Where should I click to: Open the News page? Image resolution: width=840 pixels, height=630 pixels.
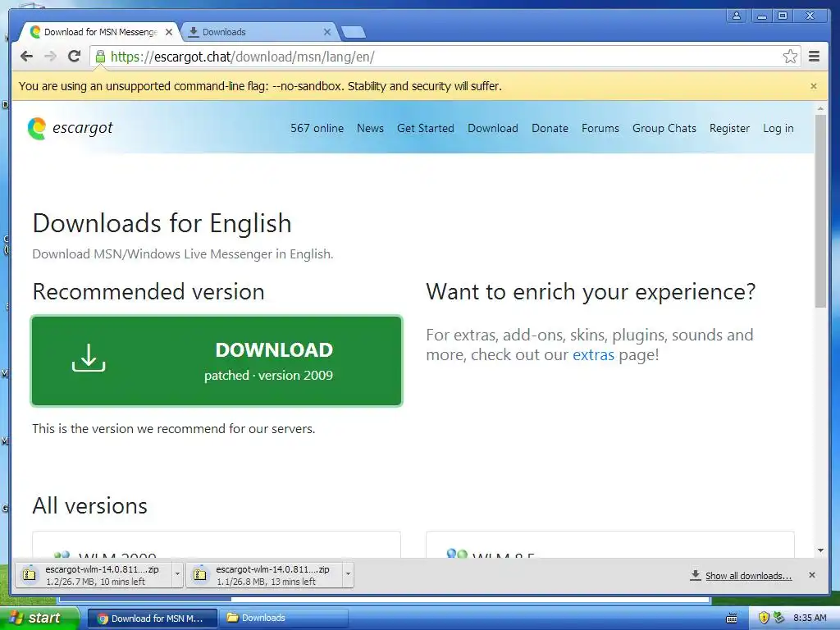[x=370, y=129]
